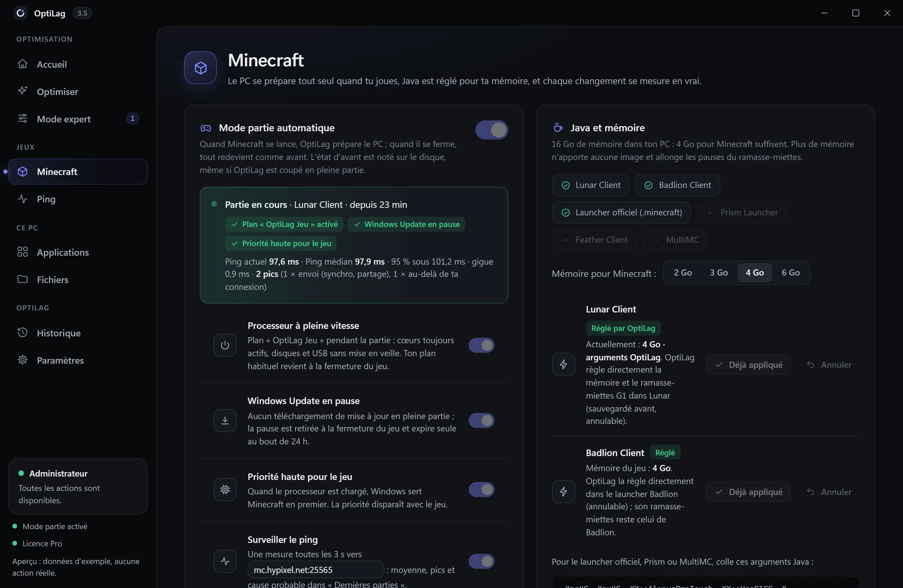Viewport: 903px width, 588px height.
Task: Click Déjà appliqué button for Badlion Client
Action: pyautogui.click(x=748, y=492)
